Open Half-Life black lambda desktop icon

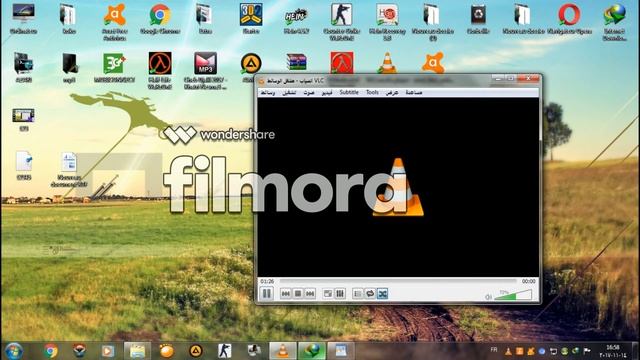[160, 70]
